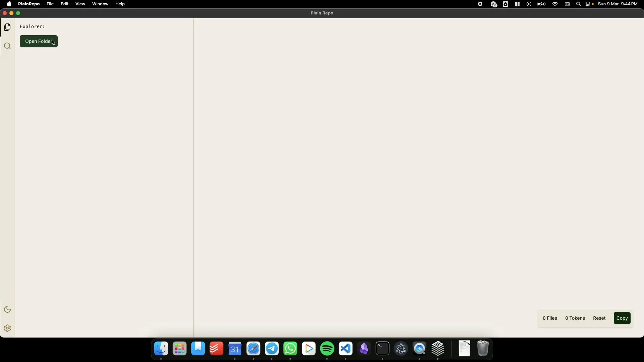Launch Spotify from the dock
The width and height of the screenshot is (644, 362).
coord(327,349)
